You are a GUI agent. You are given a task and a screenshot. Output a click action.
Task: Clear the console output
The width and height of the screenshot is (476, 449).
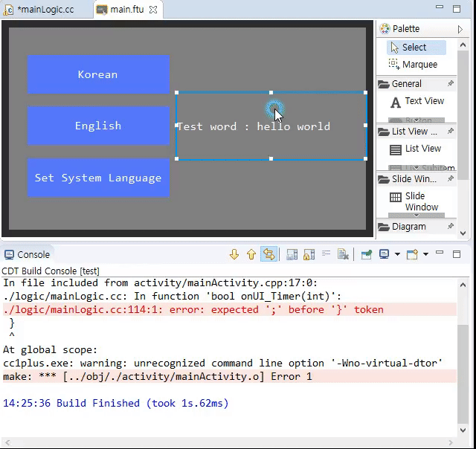[343, 254]
